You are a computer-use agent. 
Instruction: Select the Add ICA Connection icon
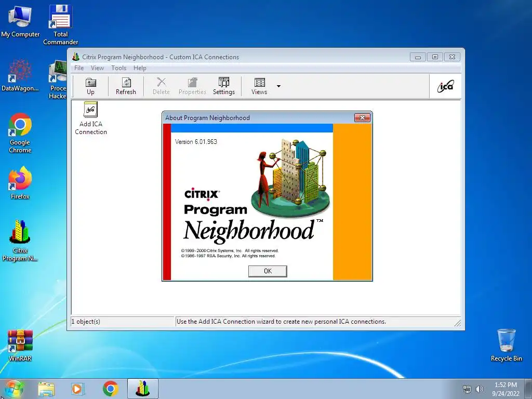(90, 118)
